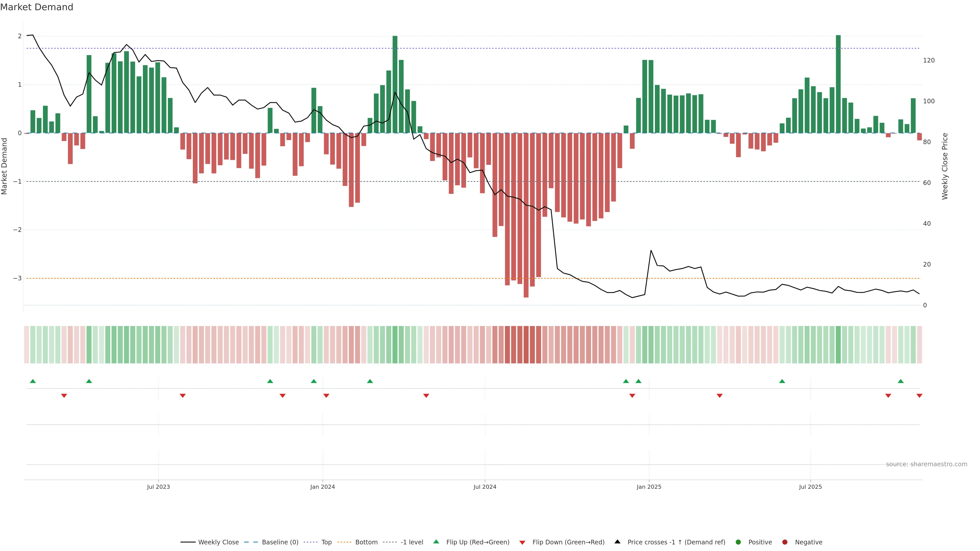Screen dimensions: 980x551
Task: Click black triangle Price crosses legend icon
Action: [x=617, y=542]
